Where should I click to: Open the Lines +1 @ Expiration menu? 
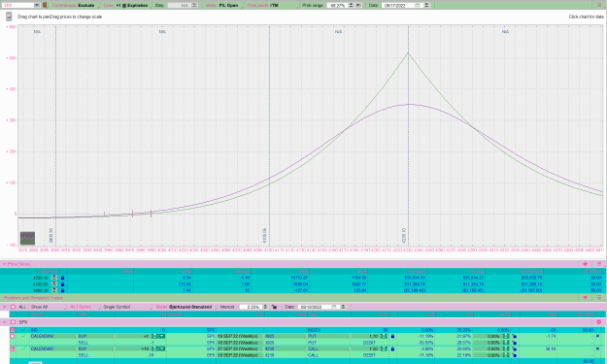click(126, 6)
